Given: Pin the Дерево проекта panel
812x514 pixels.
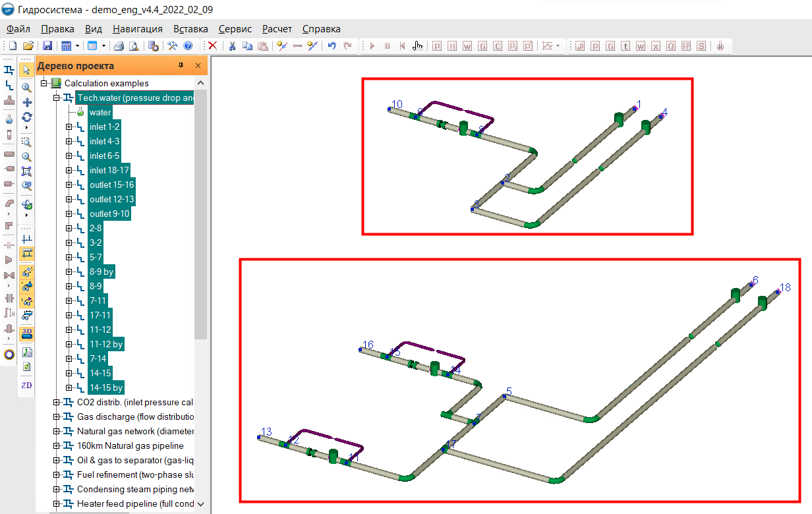Looking at the screenshot, I should tap(181, 66).
